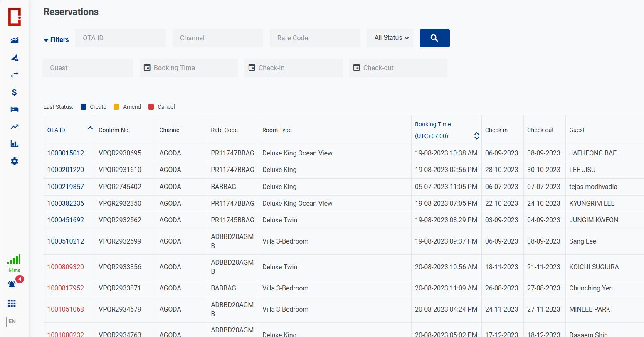Screen dimensions: 644x337
Task: Open notifications bell with 4 badge
Action: click(x=12, y=285)
